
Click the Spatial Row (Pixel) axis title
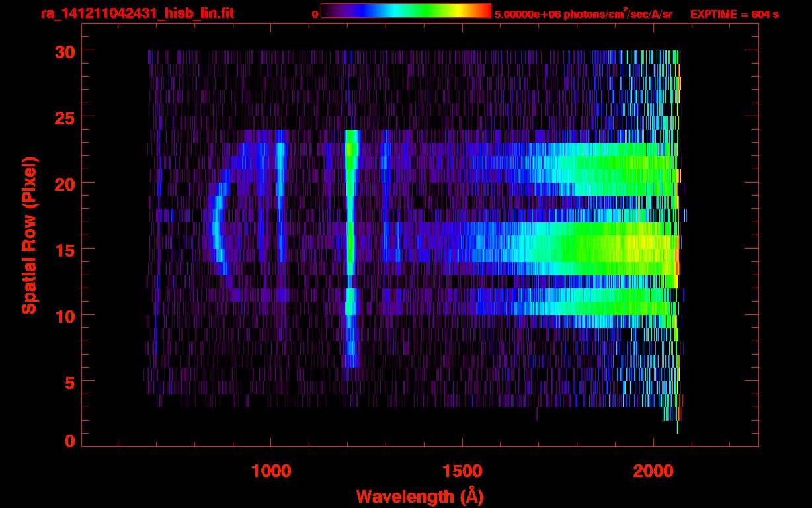(x=28, y=235)
